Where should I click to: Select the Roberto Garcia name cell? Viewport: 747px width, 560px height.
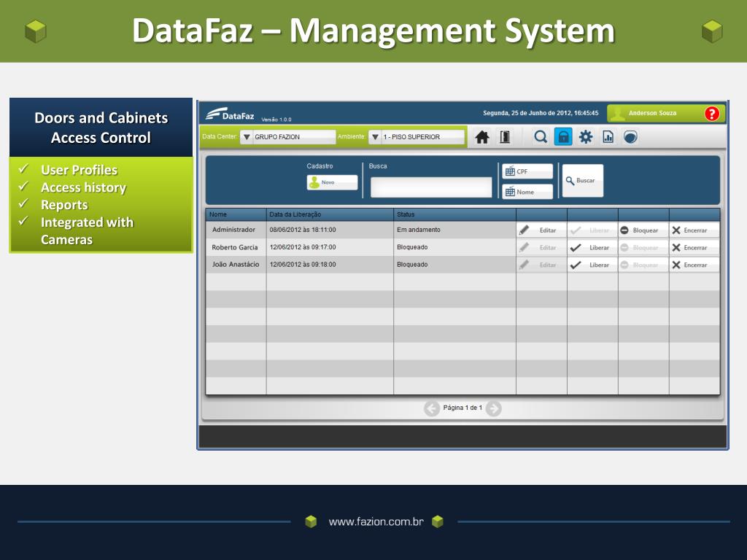236,247
